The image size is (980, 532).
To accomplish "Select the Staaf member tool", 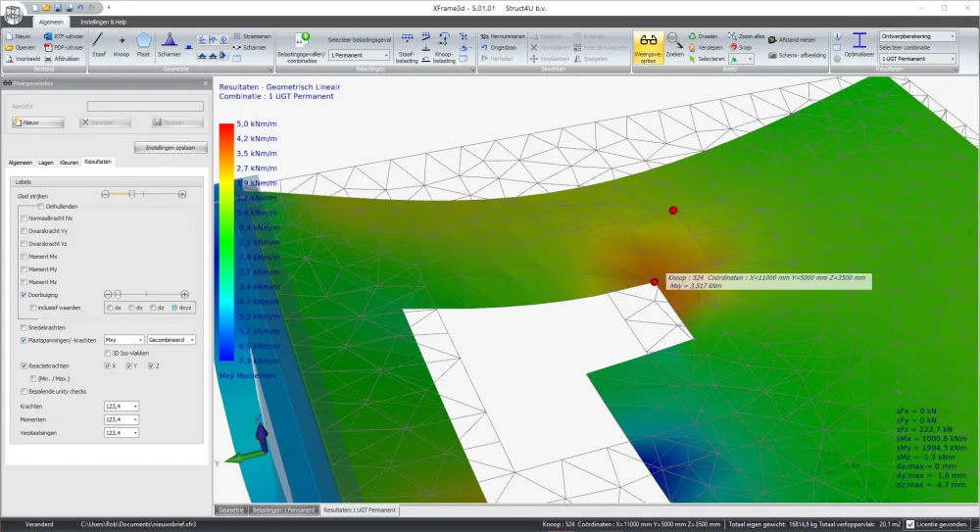I will [99, 45].
